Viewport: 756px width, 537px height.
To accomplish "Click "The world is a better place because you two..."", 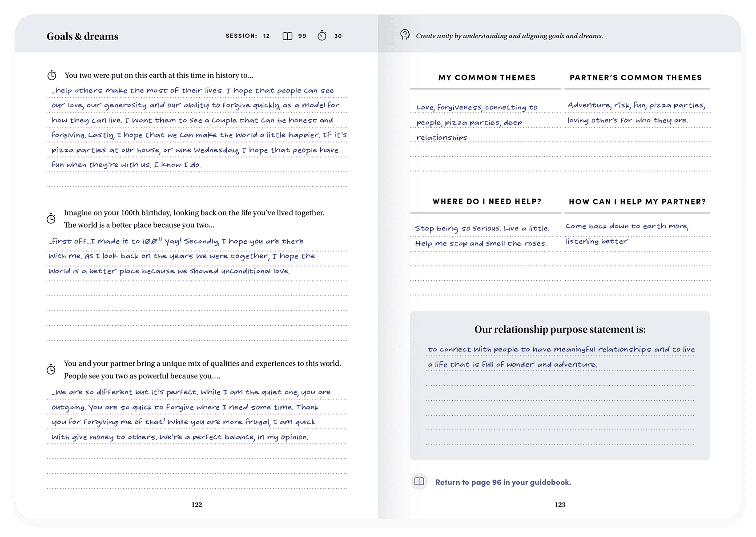I will pyautogui.click(x=139, y=225).
